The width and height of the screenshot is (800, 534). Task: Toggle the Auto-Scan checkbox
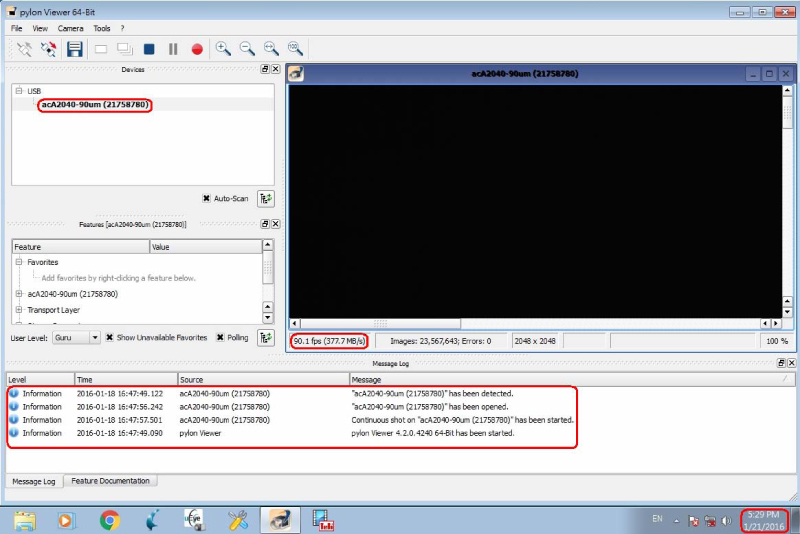coord(207,198)
